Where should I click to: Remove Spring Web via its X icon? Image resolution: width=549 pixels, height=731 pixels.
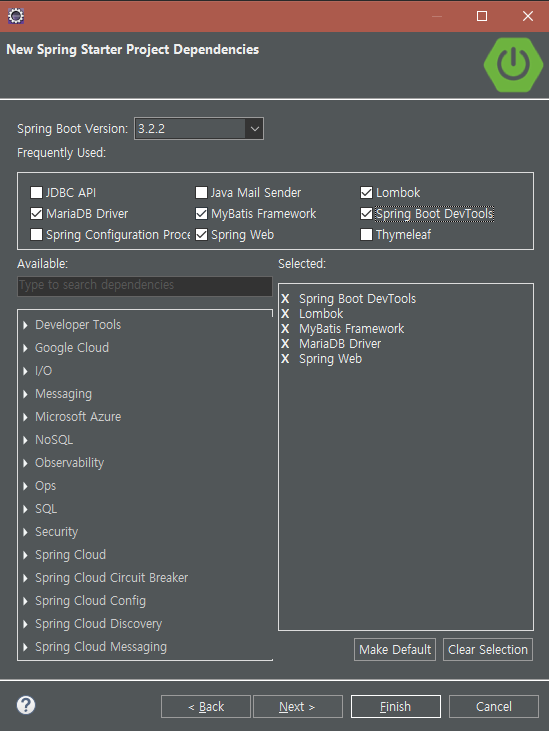(285, 359)
